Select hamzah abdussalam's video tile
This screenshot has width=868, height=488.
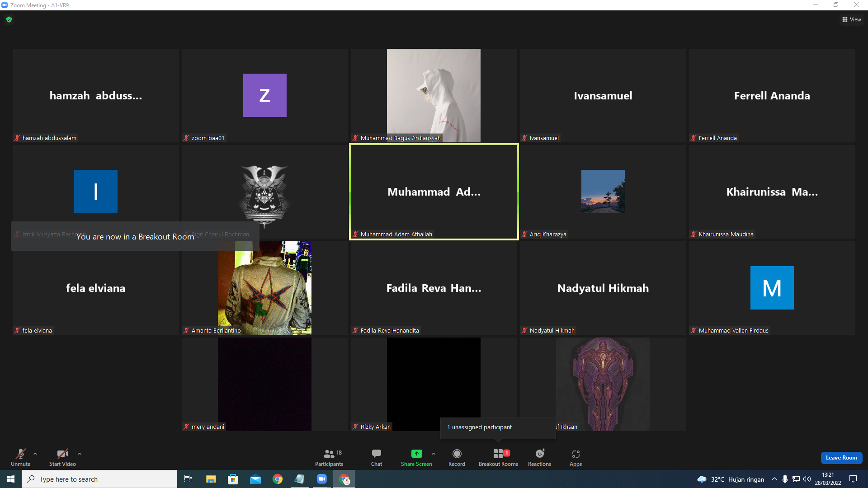[x=96, y=95]
